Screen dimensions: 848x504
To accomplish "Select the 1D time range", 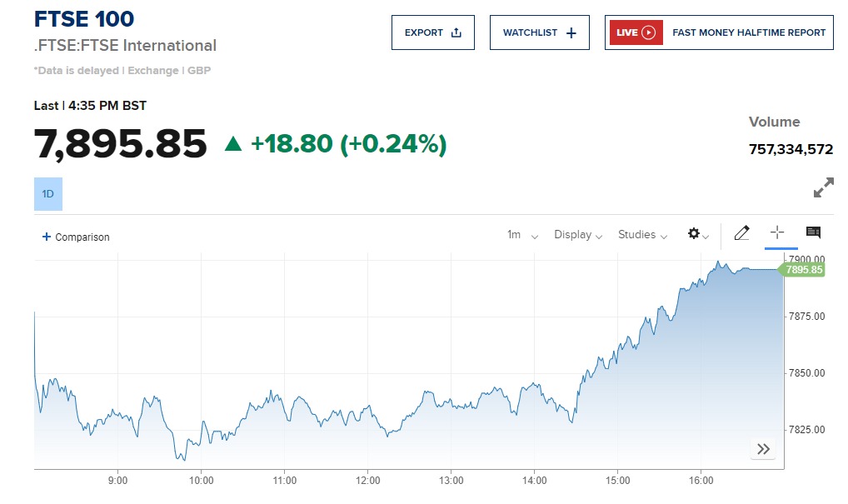I will [48, 194].
